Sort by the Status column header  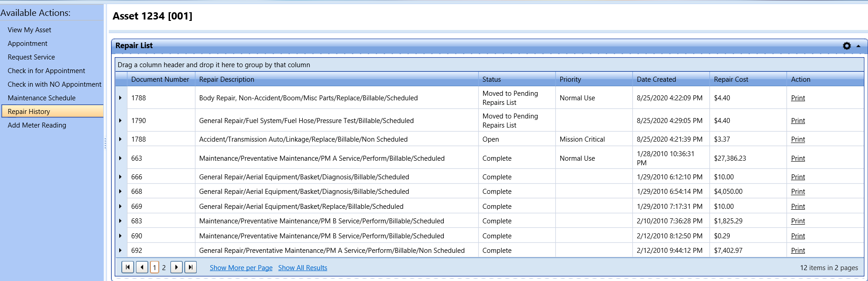(517, 79)
